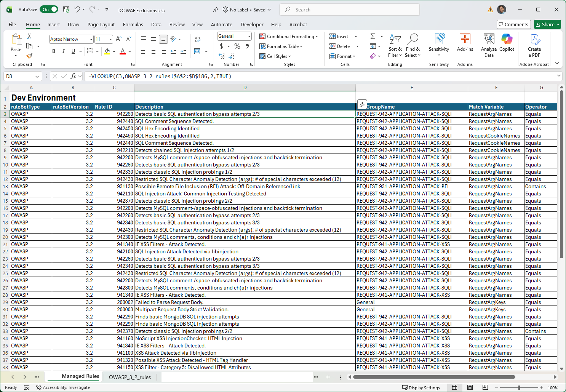Click the Format Painter brush icon
Image resolution: width=566 pixels, height=392 pixels.
pos(29,56)
